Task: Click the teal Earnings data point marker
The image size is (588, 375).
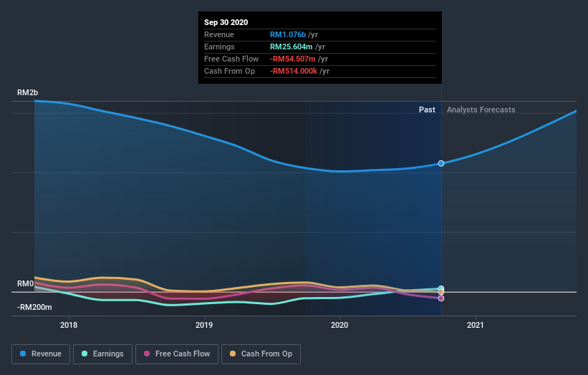Action: coord(441,288)
